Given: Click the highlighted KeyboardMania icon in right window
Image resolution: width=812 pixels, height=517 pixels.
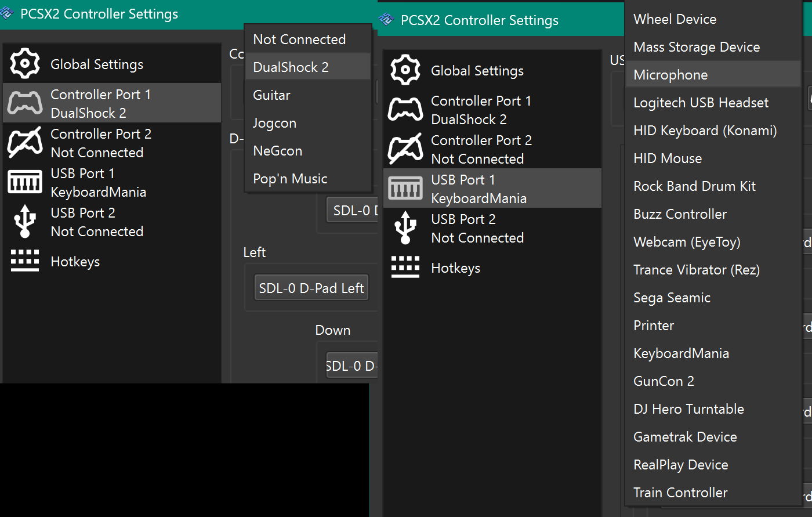Looking at the screenshot, I should pyautogui.click(x=405, y=188).
